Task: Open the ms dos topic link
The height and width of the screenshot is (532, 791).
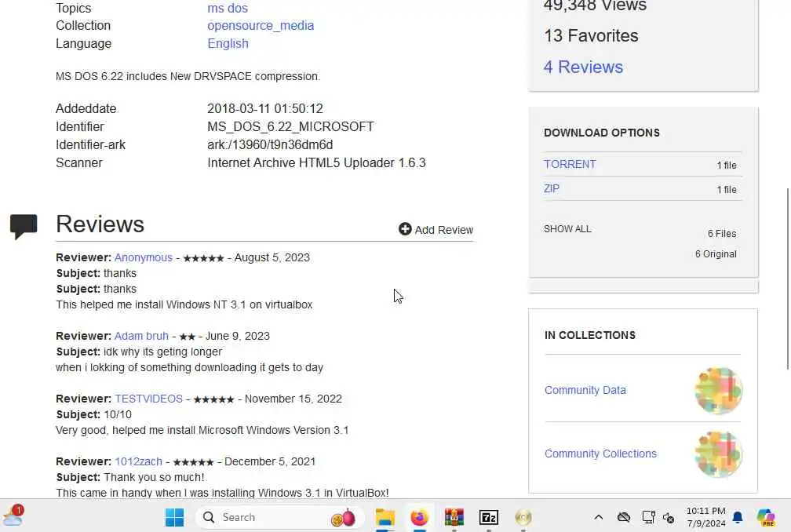Action: coord(228,8)
